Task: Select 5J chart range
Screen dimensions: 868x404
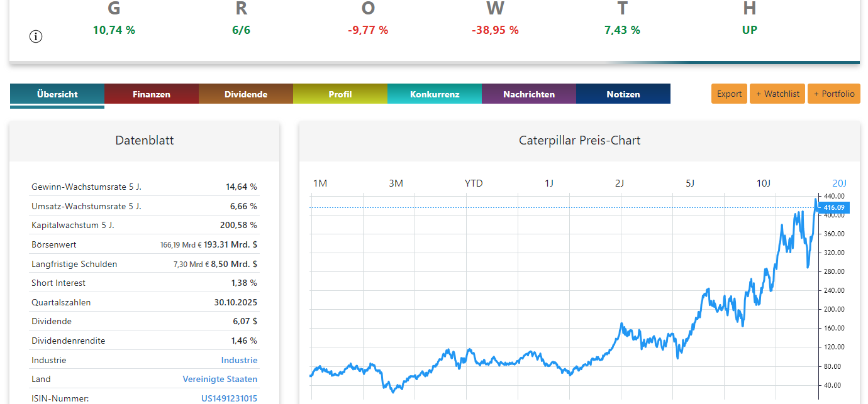Action: click(690, 183)
